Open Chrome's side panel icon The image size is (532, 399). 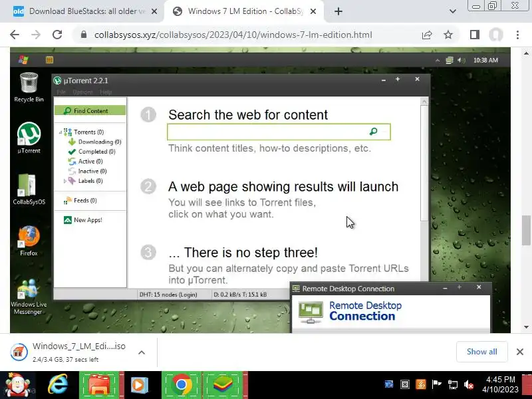pyautogui.click(x=475, y=35)
